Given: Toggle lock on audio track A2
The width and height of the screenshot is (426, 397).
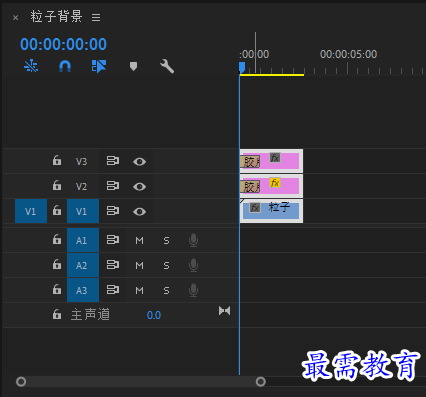Looking at the screenshot, I should tap(57, 265).
